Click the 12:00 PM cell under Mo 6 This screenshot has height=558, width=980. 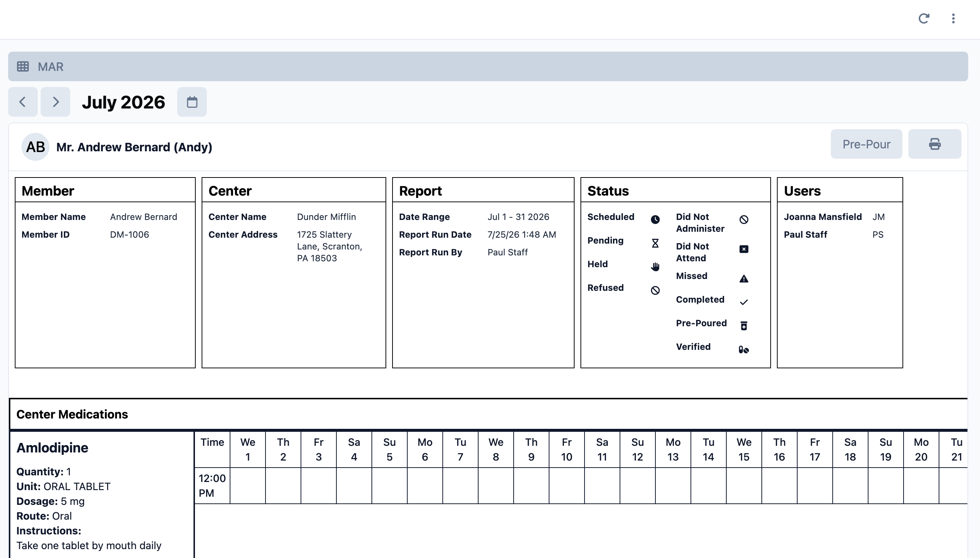425,486
